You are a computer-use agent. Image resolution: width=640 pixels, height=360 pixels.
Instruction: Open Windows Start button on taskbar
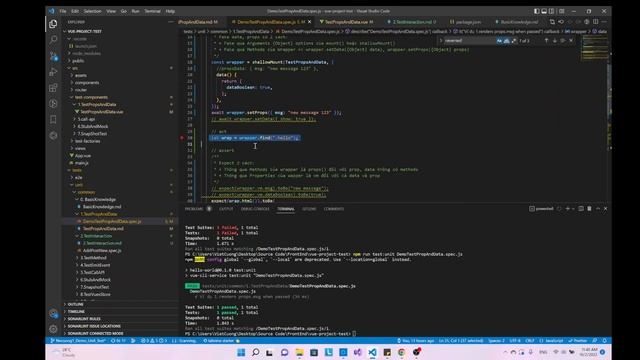pos(241,352)
